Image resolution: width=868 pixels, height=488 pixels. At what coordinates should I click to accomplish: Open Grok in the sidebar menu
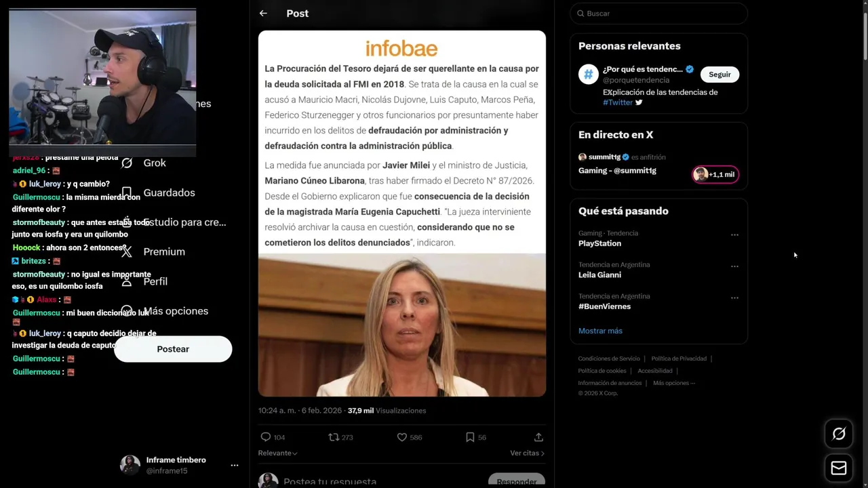(155, 163)
